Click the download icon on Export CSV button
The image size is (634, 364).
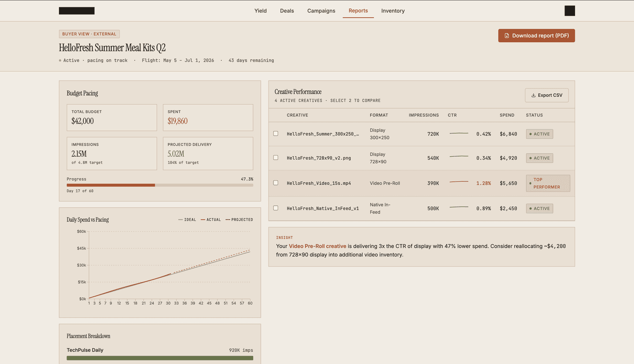pyautogui.click(x=534, y=95)
